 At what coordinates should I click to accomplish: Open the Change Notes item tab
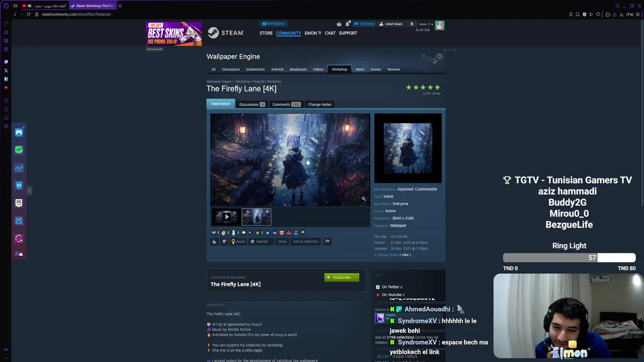[x=319, y=105]
